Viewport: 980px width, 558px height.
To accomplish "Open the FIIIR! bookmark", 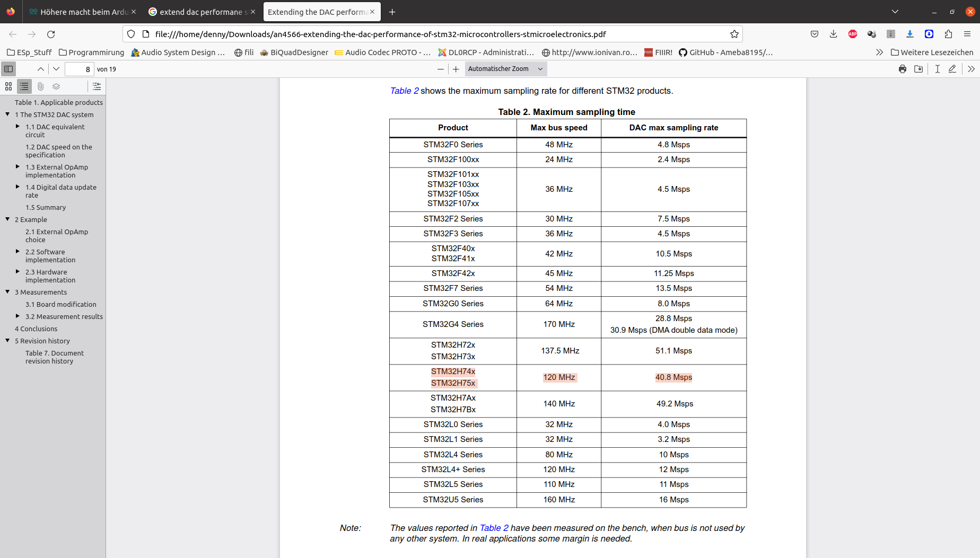I will point(658,52).
